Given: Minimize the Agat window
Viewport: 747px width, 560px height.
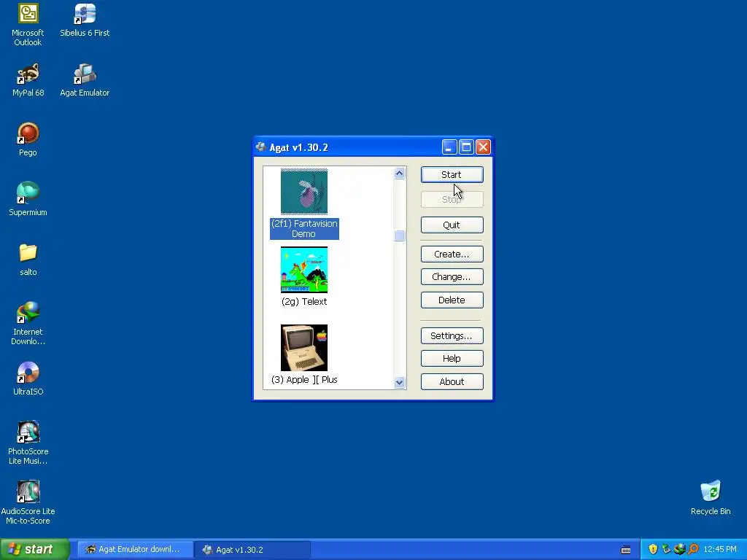Looking at the screenshot, I should pos(449,147).
